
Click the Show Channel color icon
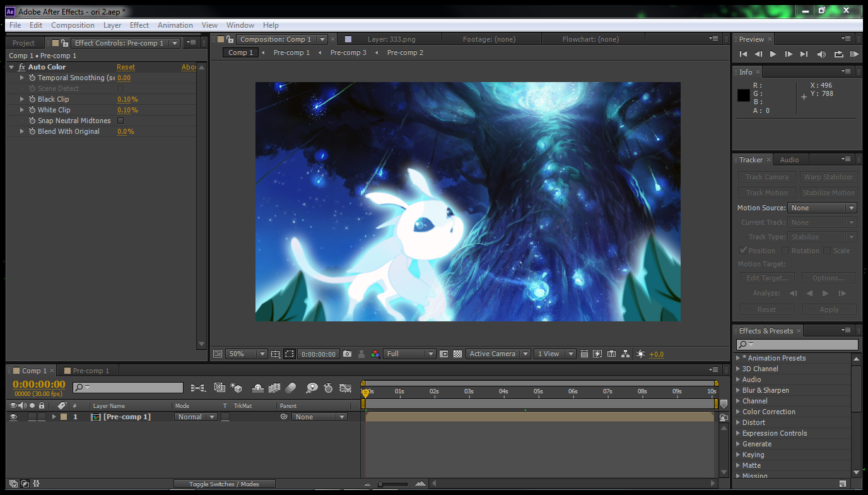pos(375,354)
